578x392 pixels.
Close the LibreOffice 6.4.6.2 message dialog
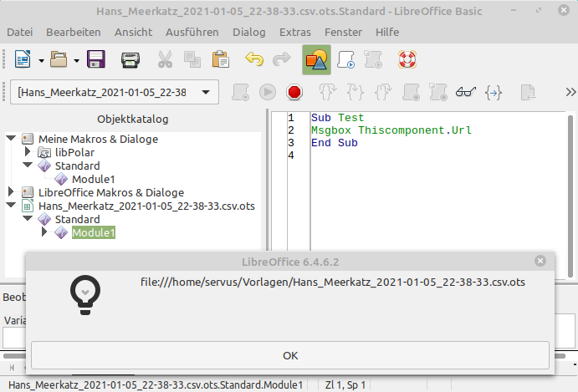[540, 261]
